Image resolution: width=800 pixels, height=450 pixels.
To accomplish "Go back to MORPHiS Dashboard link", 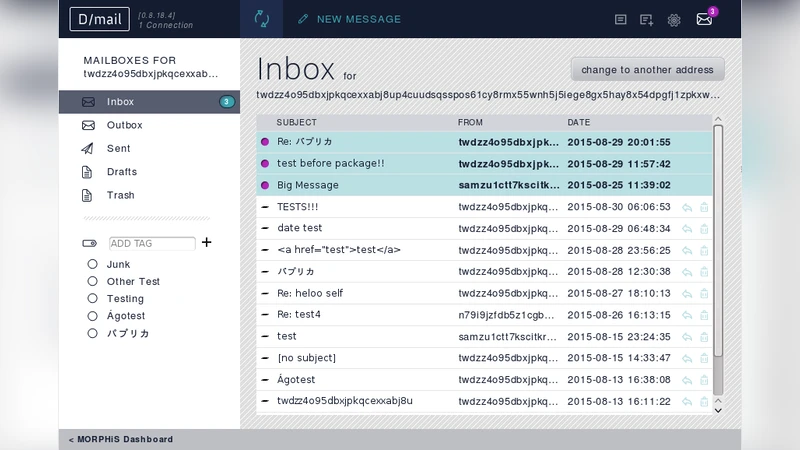I will point(121,439).
